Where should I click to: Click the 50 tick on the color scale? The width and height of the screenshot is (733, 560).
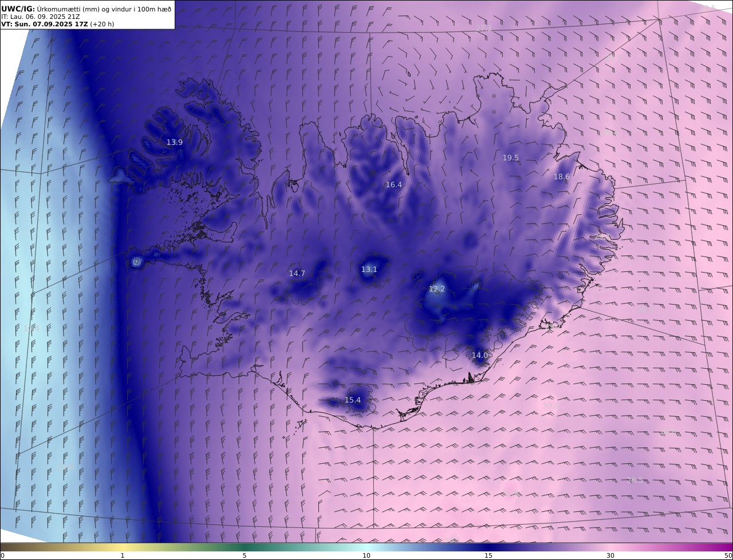tap(728, 555)
